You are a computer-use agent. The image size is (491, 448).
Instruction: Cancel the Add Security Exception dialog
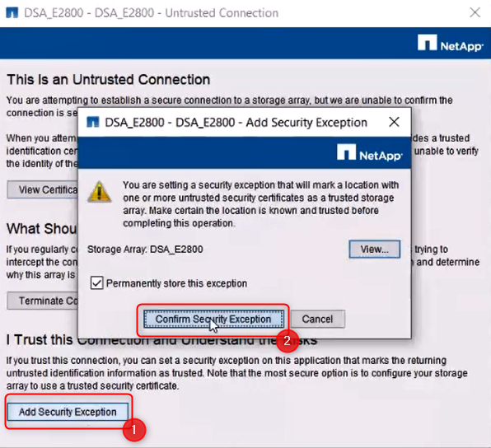coord(317,319)
